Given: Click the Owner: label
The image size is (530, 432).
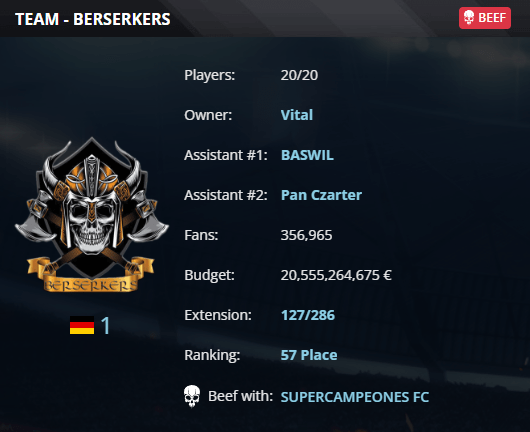Looking at the screenshot, I should coord(208,115).
